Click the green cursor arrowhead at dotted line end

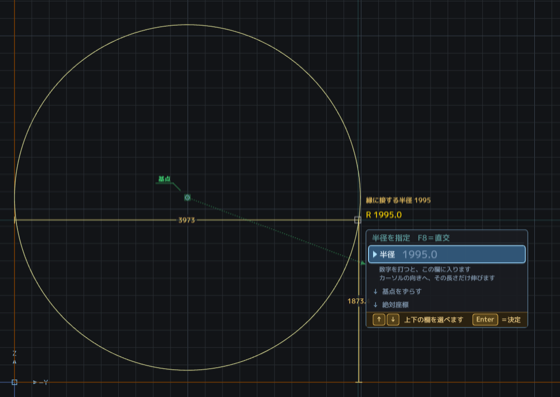(363, 263)
